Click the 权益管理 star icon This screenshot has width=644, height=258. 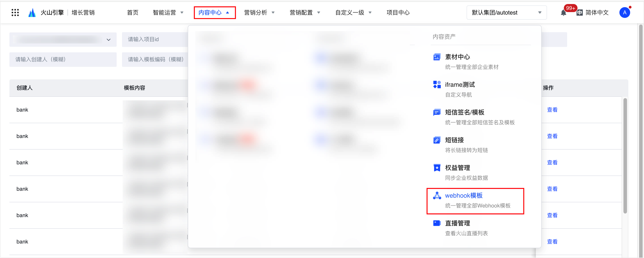click(x=437, y=168)
